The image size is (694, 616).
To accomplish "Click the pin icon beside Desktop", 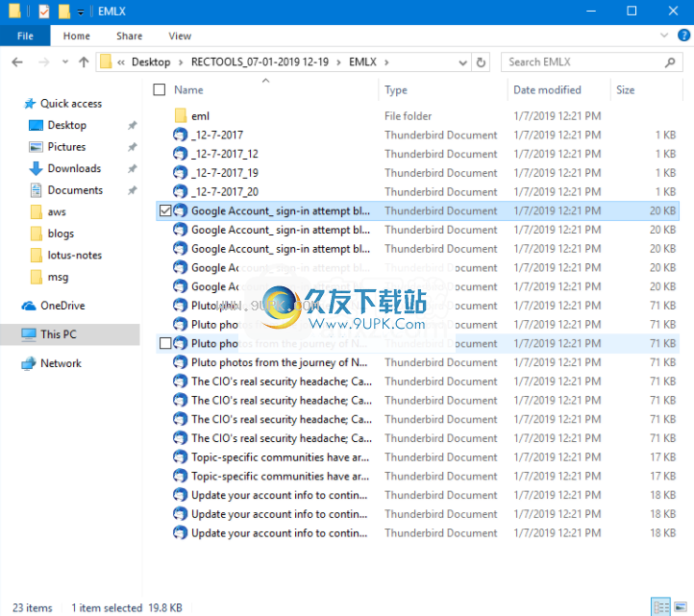I will pos(133,125).
